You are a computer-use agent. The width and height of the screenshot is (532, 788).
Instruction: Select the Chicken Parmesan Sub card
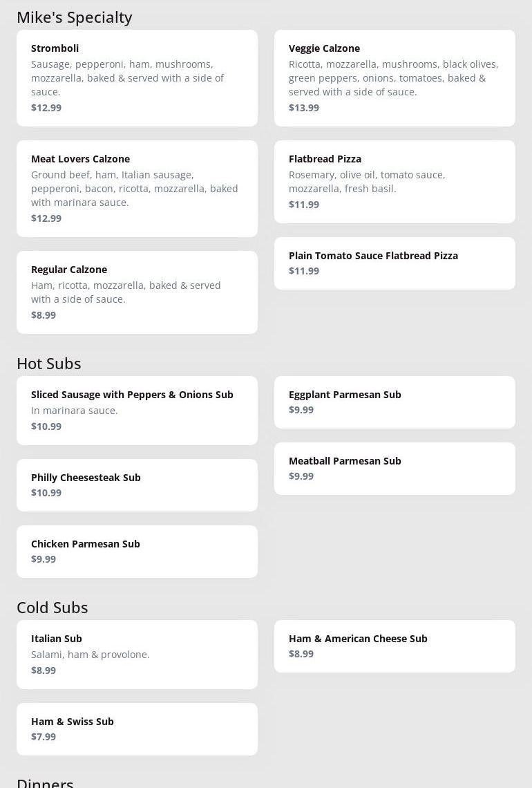pos(137,551)
